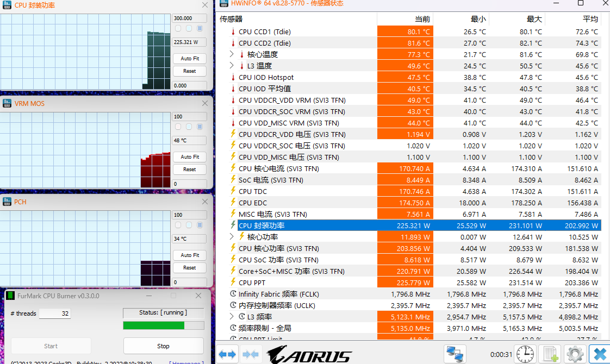Expand the L3 温度 sensor group
Viewport: 610px width, 364px height.
tap(232, 66)
